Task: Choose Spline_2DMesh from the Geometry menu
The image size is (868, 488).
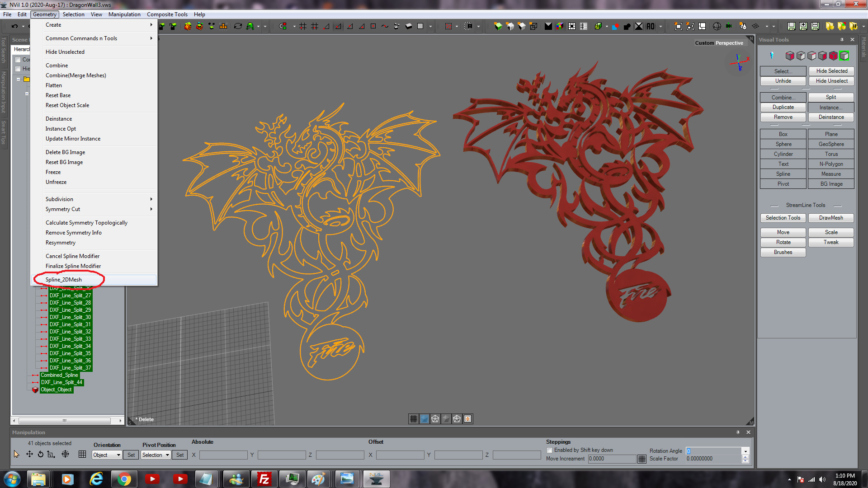Action: (63, 279)
